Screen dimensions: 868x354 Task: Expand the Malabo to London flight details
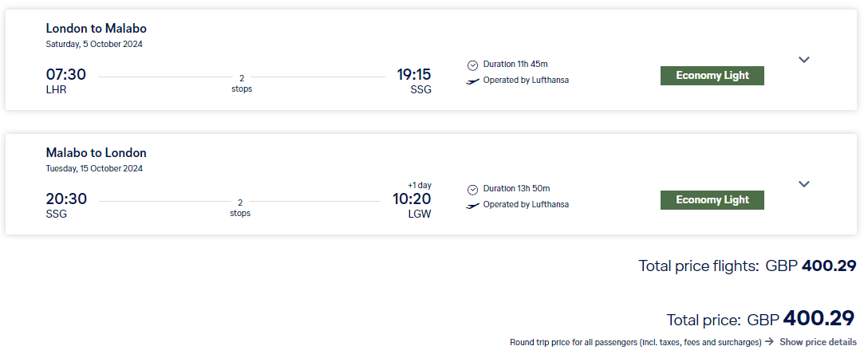coord(804,184)
